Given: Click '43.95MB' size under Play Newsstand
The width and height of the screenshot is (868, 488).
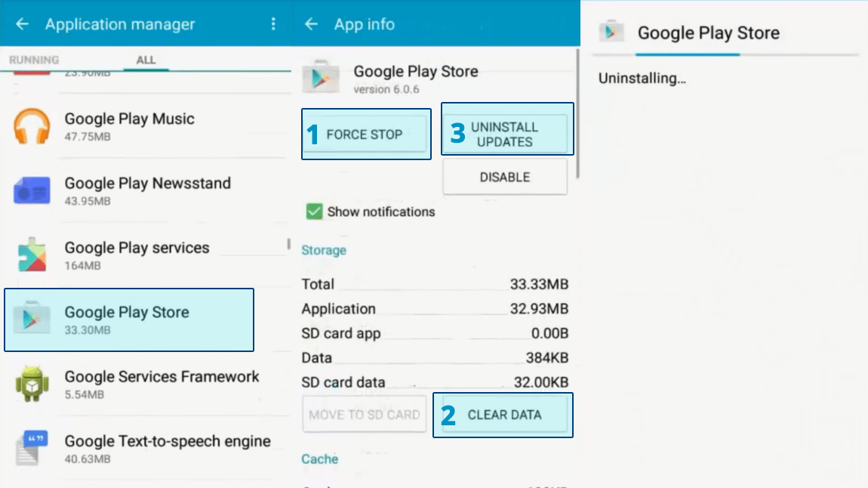Looking at the screenshot, I should tap(88, 201).
